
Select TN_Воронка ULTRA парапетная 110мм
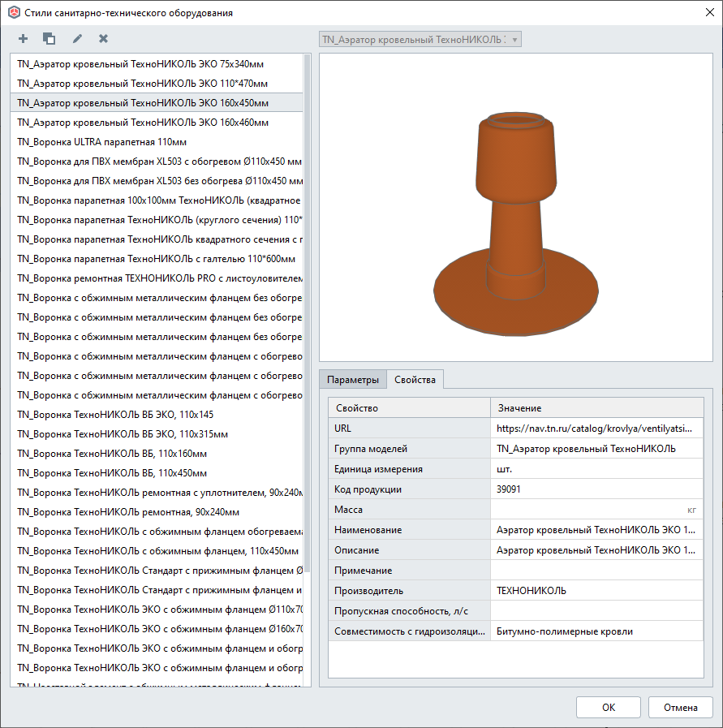157,142
